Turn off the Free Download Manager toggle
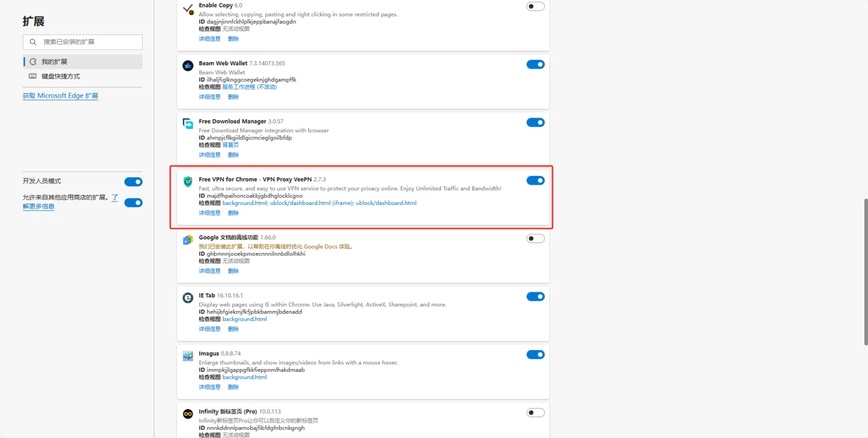 535,123
